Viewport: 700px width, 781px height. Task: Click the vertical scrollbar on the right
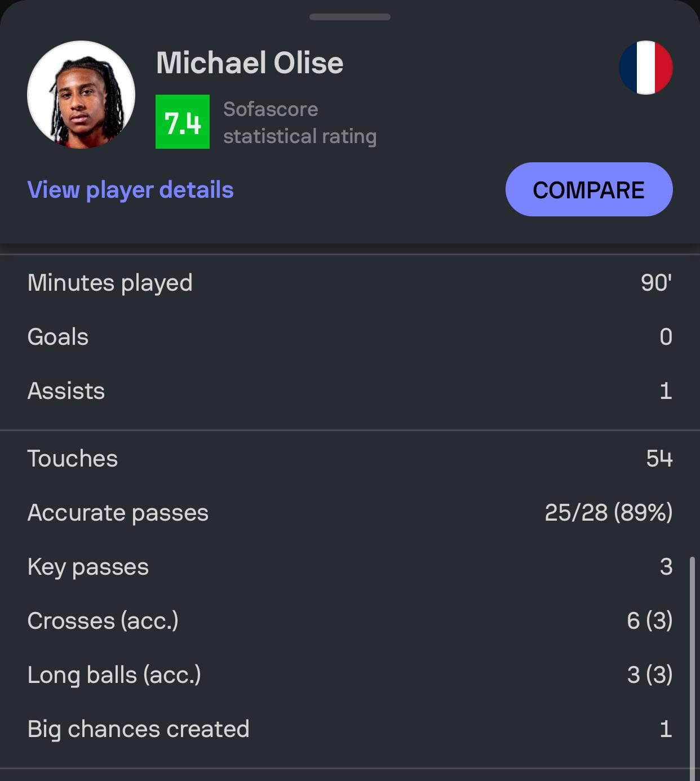click(692, 665)
